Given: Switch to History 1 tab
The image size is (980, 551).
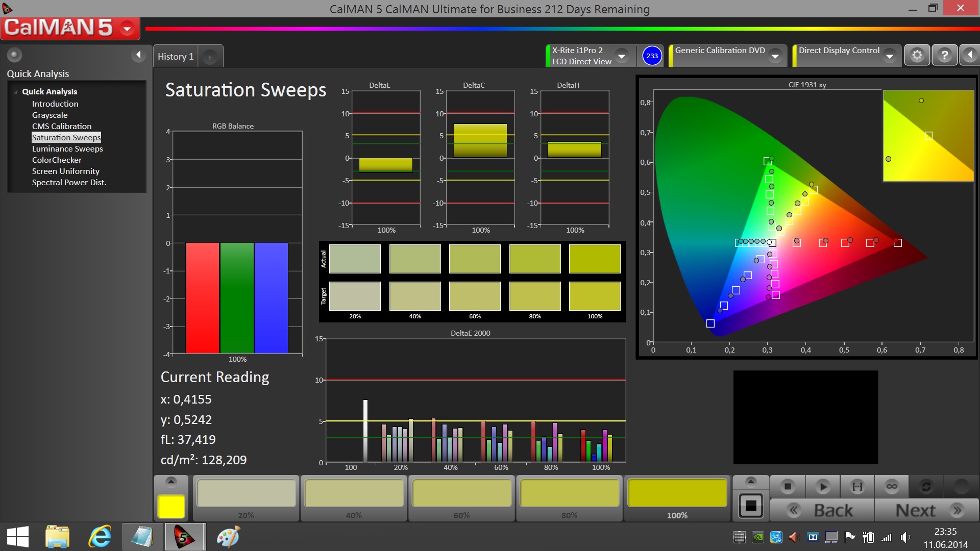Looking at the screenshot, I should pos(176,57).
